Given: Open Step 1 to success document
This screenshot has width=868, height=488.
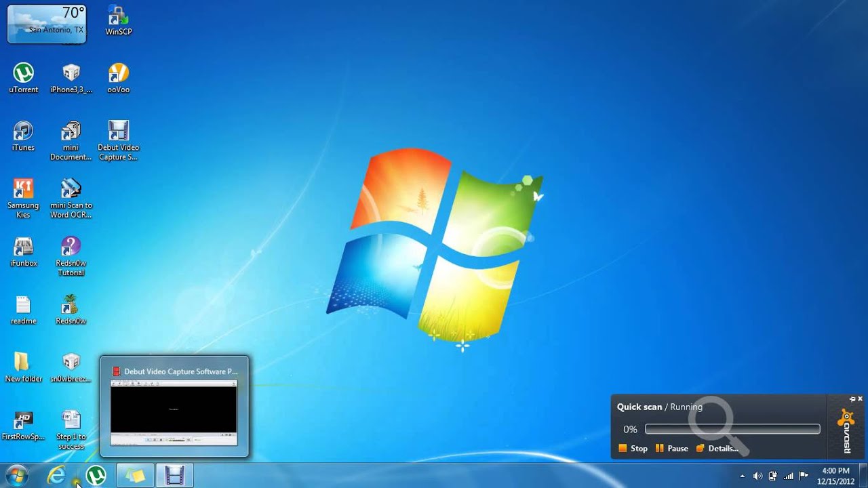Looking at the screenshot, I should pos(71,430).
